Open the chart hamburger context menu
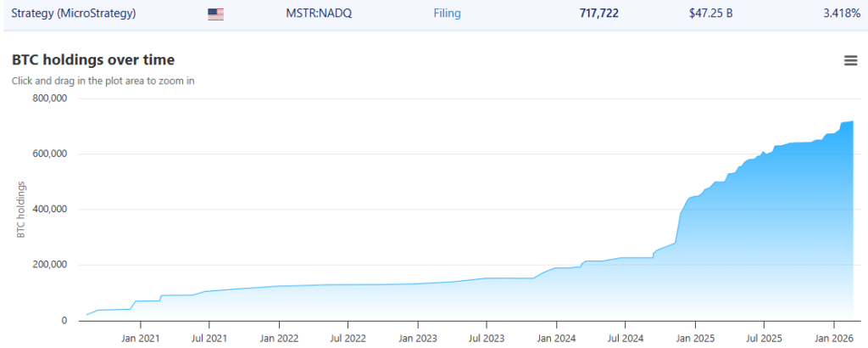The height and width of the screenshot is (348, 868). 850,60
